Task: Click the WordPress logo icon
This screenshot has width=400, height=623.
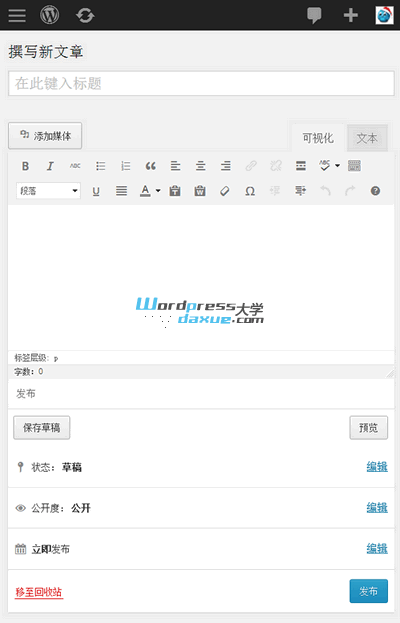Action: point(50,15)
